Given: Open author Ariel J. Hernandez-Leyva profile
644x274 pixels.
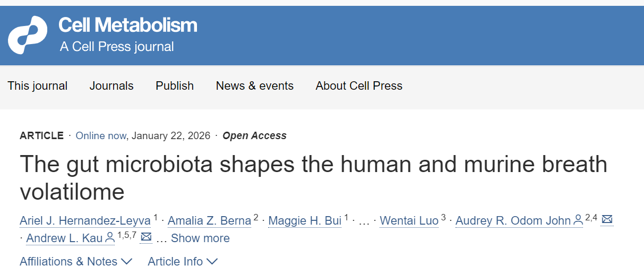Looking at the screenshot, I should click(x=85, y=220).
